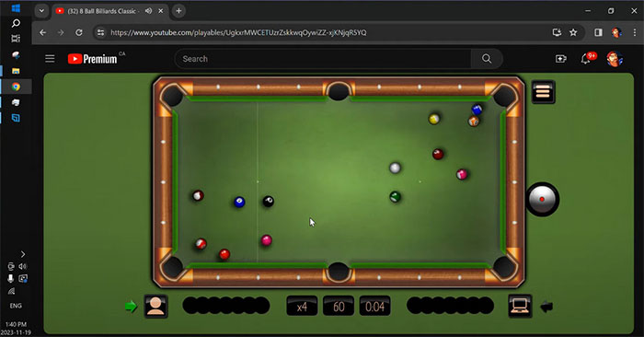Open Chrome three-dot menu

click(635, 32)
